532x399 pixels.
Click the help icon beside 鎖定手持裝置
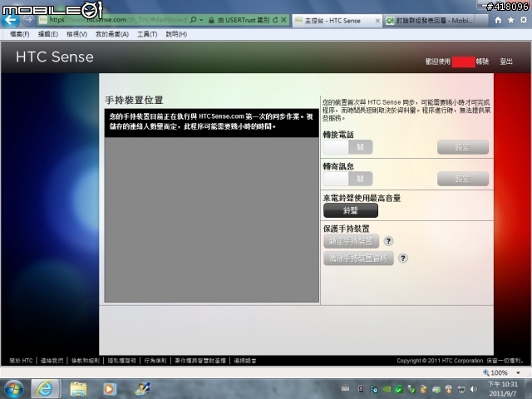tap(388, 241)
